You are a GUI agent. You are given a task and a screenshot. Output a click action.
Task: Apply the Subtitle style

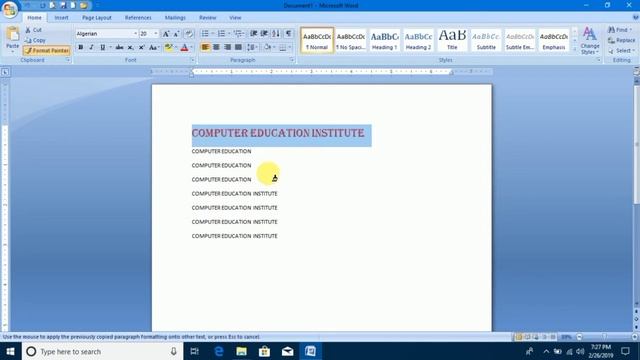pos(486,40)
